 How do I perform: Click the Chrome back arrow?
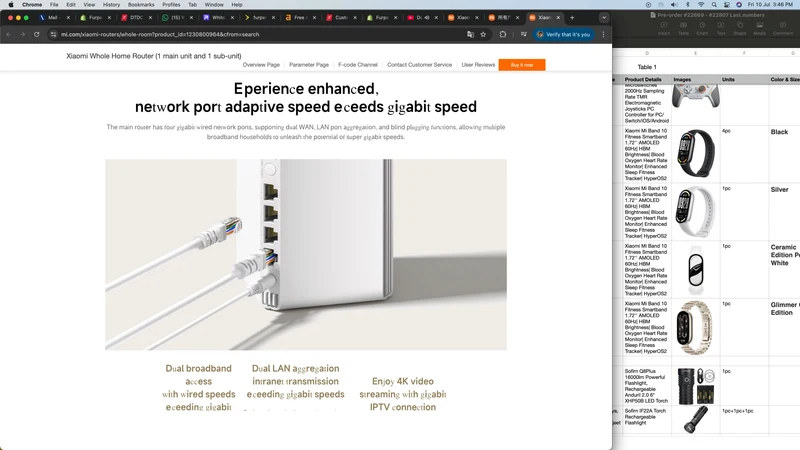tap(9, 34)
